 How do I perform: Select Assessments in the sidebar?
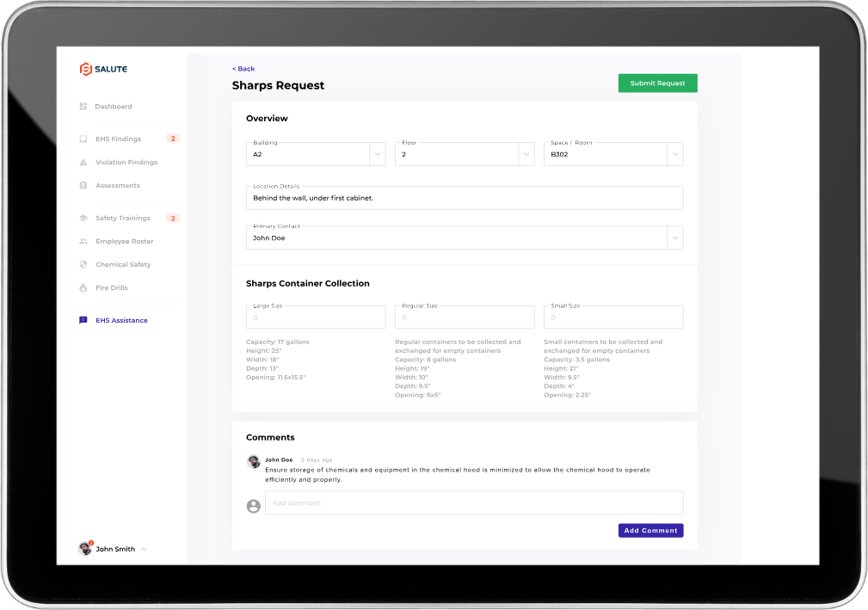click(x=117, y=186)
